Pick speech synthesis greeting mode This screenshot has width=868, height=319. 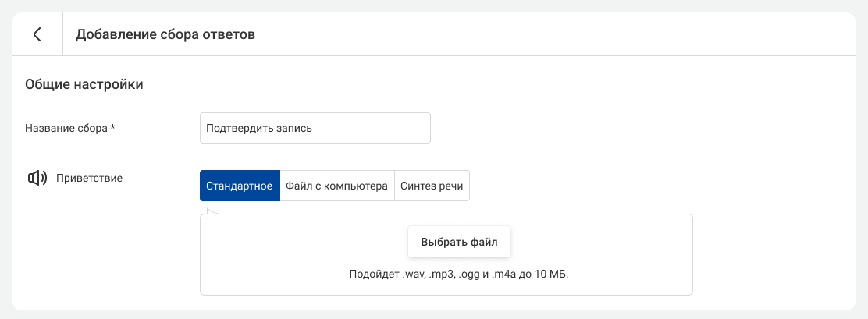click(432, 186)
